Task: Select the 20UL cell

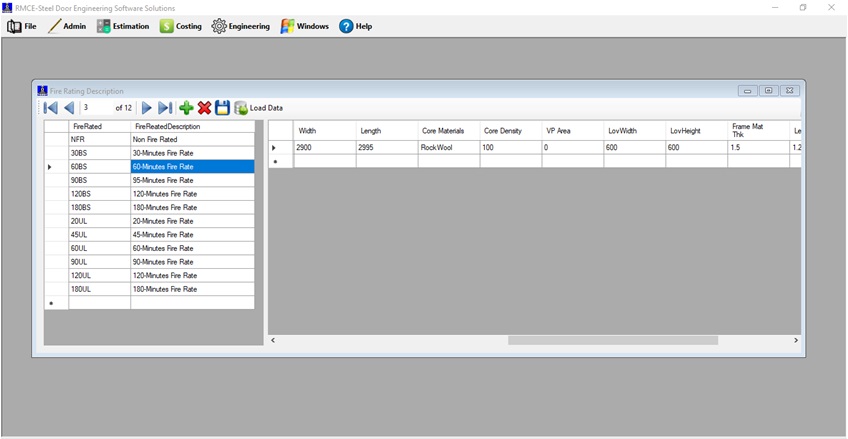Action: pyautogui.click(x=100, y=221)
